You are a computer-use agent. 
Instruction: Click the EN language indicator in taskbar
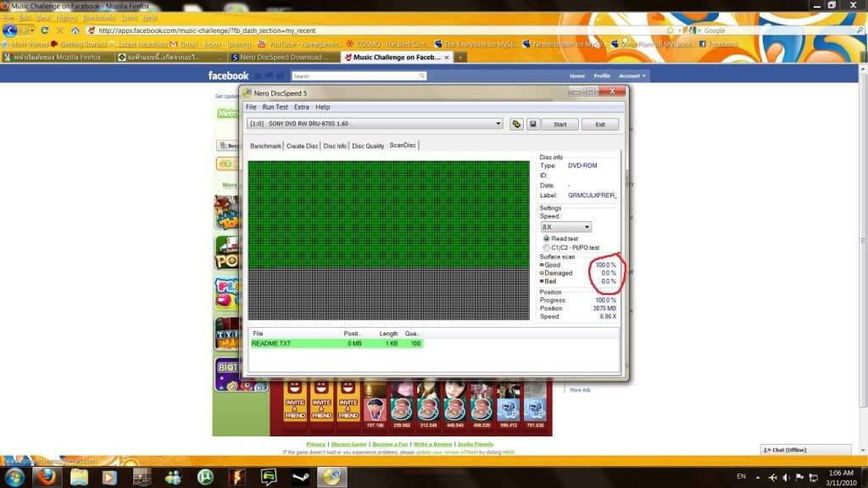[741, 476]
